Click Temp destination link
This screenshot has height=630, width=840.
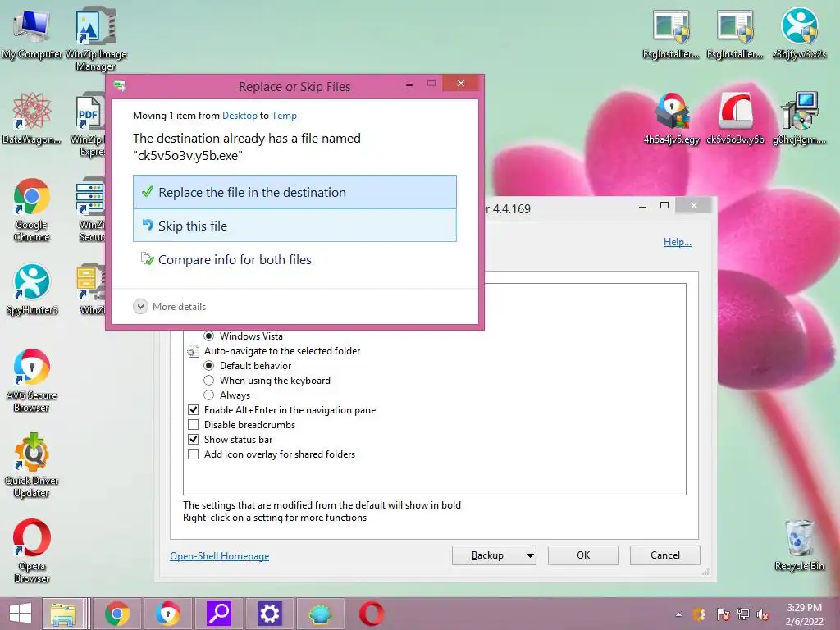284,116
